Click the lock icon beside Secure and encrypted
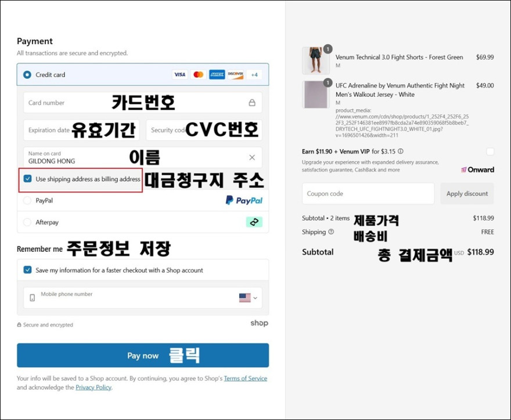Viewport: 511px width, 420px height. point(19,325)
